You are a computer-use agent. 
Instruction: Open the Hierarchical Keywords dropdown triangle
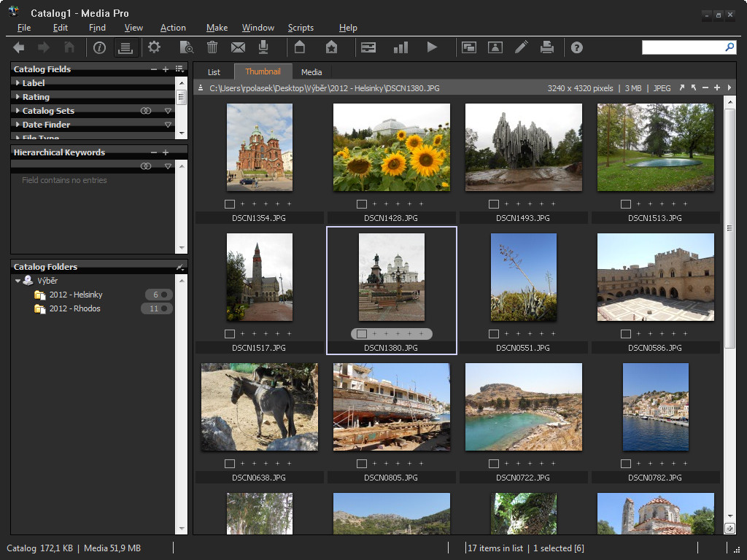[168, 166]
